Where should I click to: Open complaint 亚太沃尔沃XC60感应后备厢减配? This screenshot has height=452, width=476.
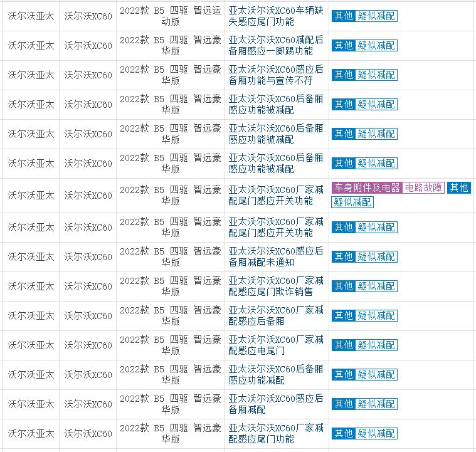(x=276, y=404)
